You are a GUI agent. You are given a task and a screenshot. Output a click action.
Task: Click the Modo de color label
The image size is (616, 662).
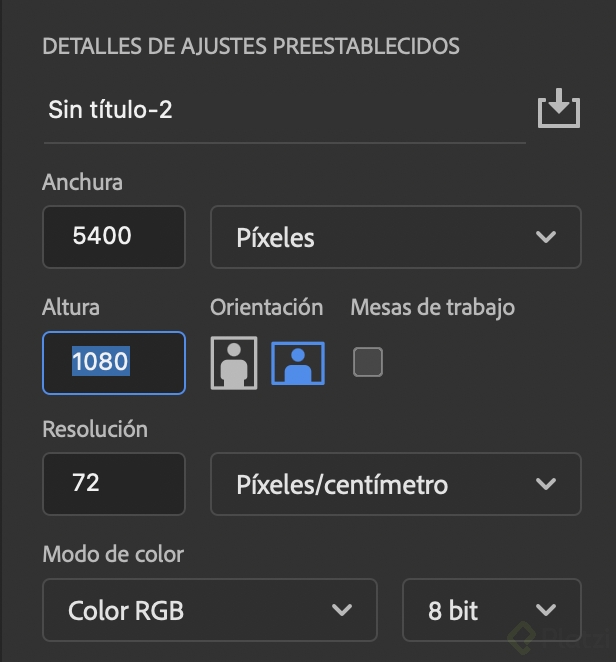[113, 553]
